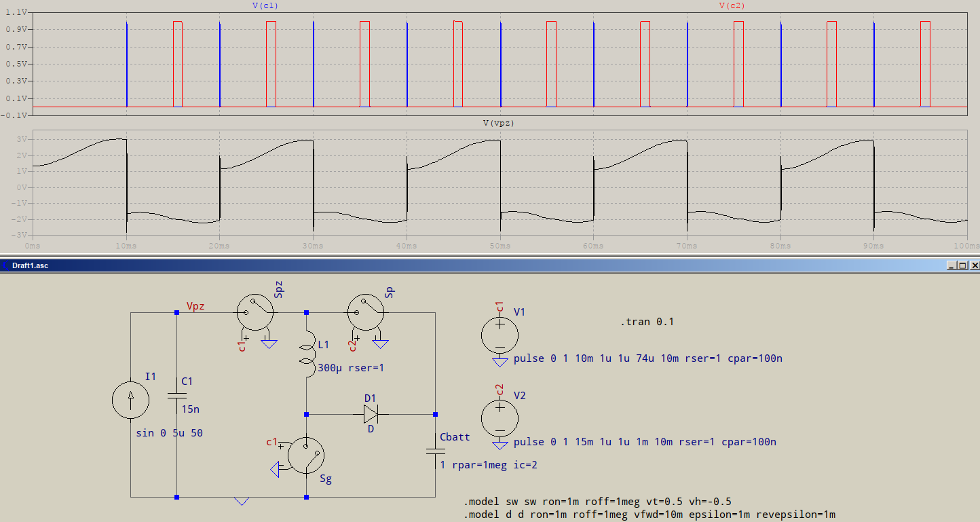Click the c2 net label above V2

[499, 390]
